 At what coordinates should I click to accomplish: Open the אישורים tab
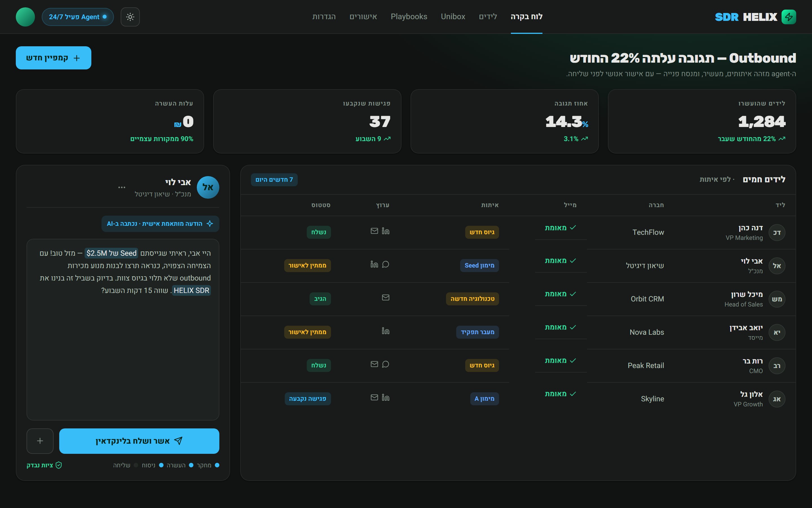[363, 17]
